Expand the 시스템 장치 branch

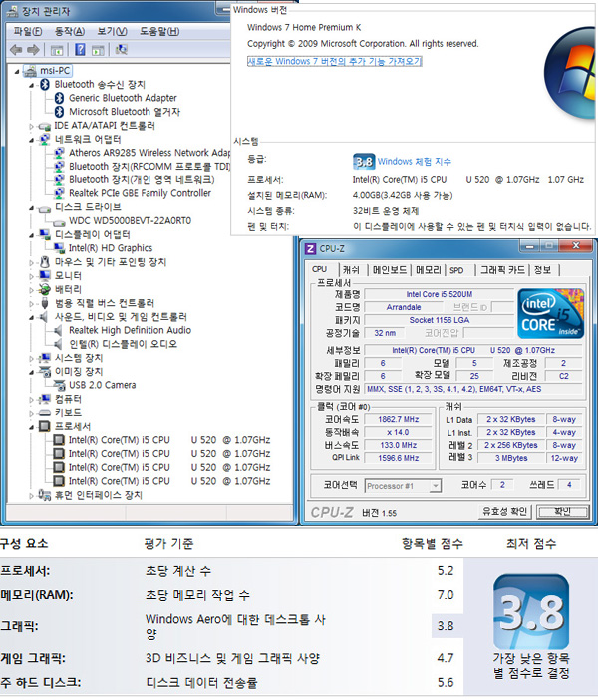(x=31, y=359)
